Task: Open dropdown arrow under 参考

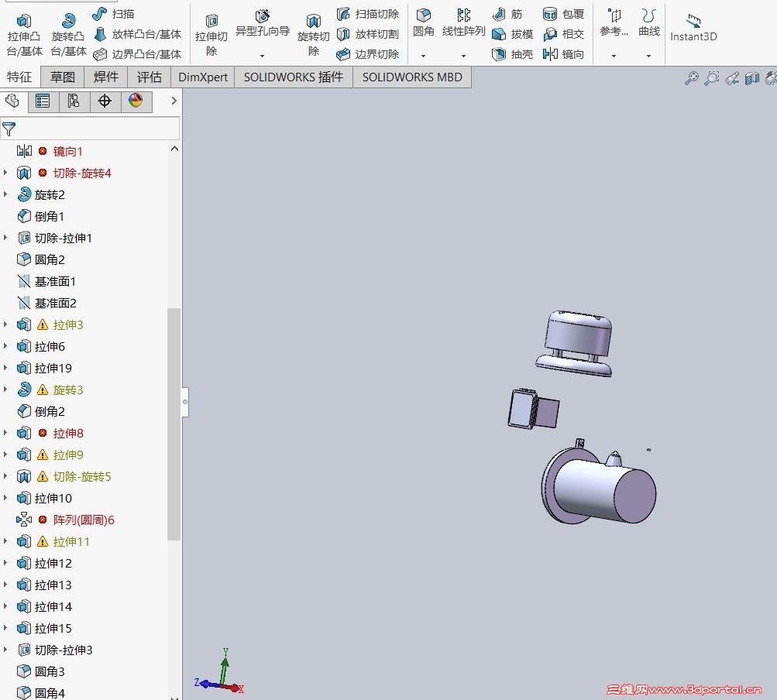Action: pyautogui.click(x=614, y=56)
